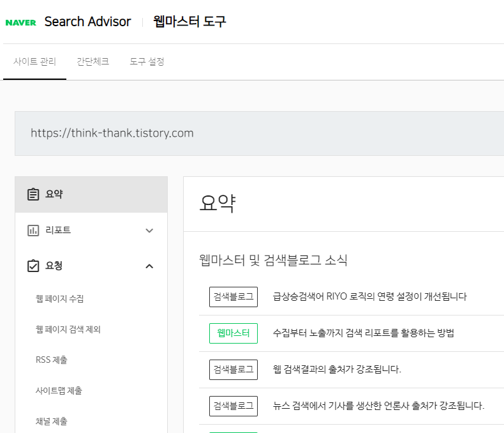Open the 웹마스터 도구 title link

click(189, 22)
